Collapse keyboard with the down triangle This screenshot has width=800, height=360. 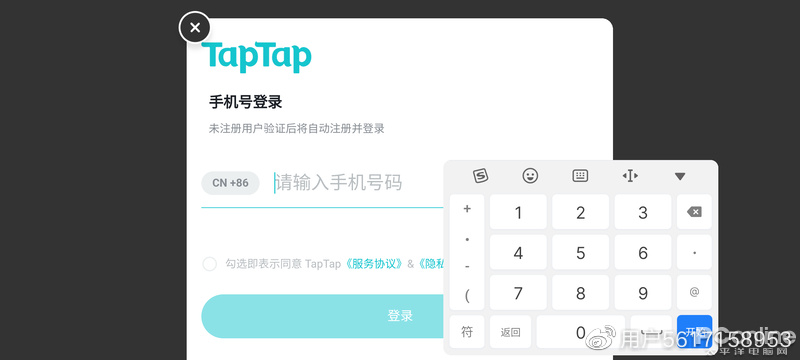coord(680,177)
